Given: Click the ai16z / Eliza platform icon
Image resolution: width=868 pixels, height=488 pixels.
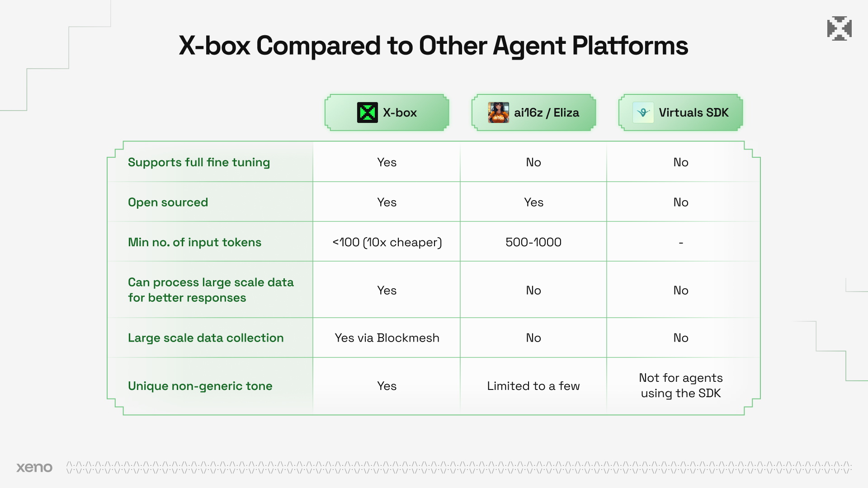Looking at the screenshot, I should (x=498, y=113).
